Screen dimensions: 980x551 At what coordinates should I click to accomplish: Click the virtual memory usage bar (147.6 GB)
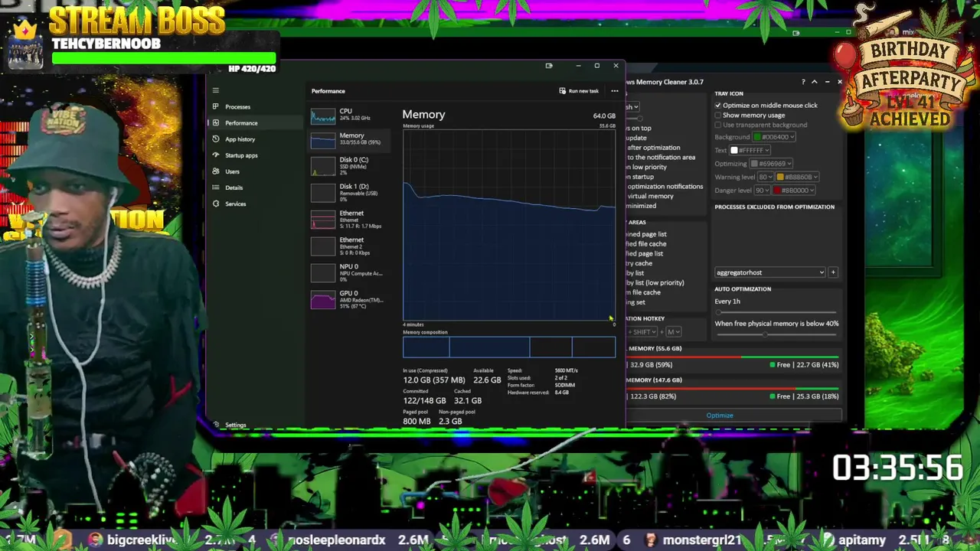[x=733, y=388]
